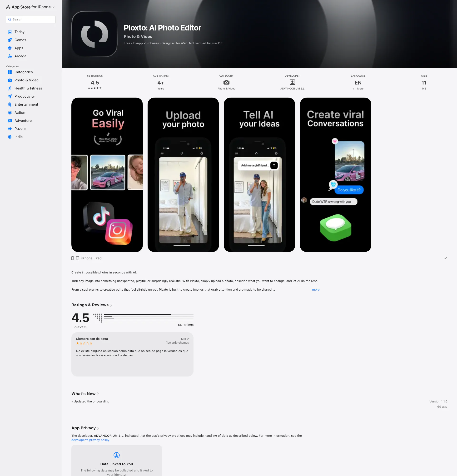Click the Photo & Video subtitle link

[138, 36]
